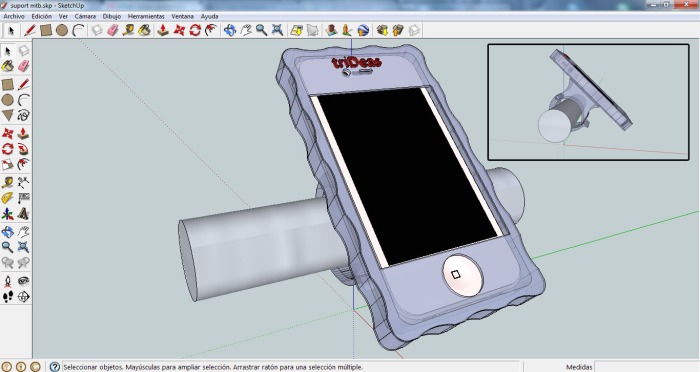Select the Position Camera tool
The height and width of the screenshot is (372, 700).
pyautogui.click(x=8, y=281)
